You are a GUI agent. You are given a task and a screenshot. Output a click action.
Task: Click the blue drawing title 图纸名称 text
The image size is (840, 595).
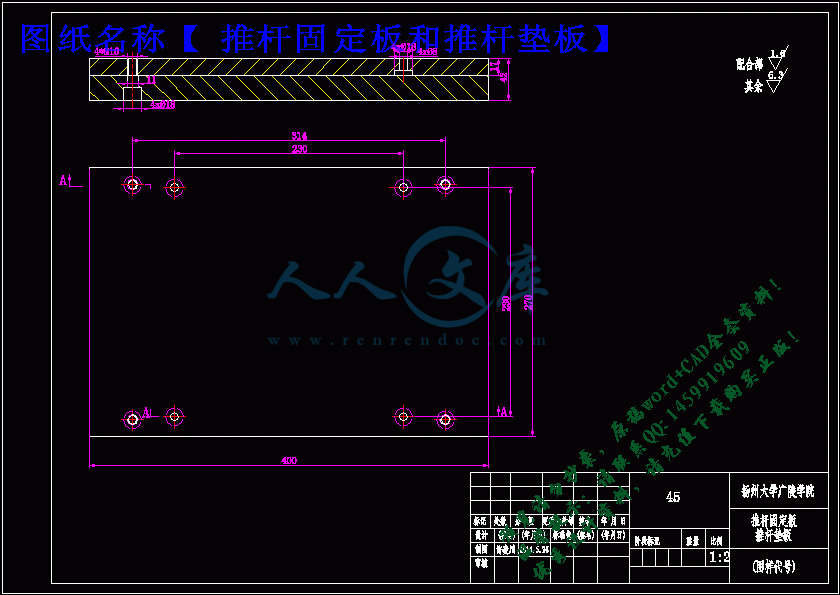click(92, 39)
